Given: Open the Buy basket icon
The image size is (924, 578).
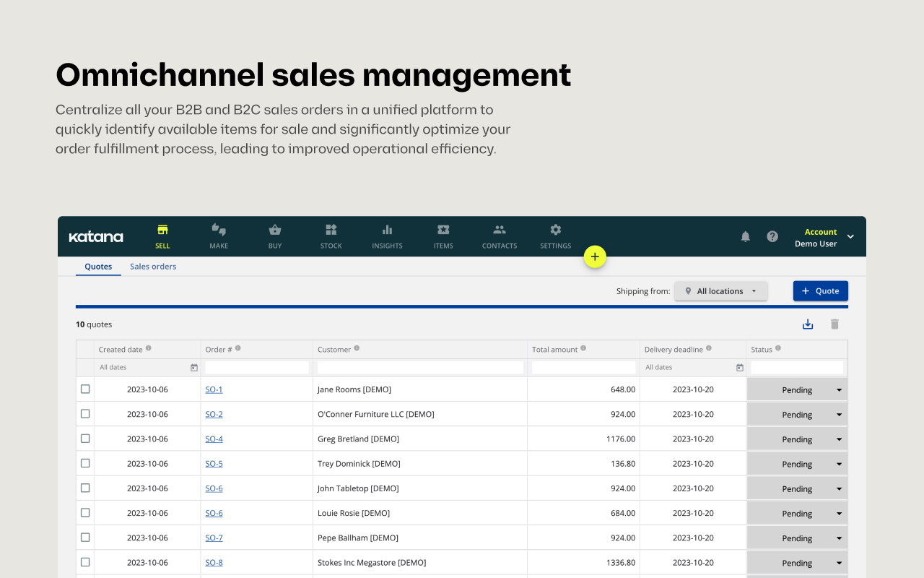Looking at the screenshot, I should coord(275,230).
